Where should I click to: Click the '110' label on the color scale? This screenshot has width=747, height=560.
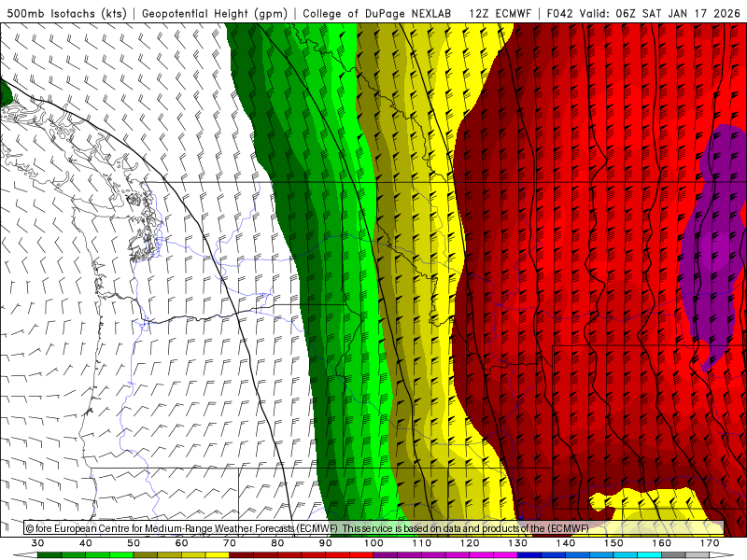tap(422, 543)
